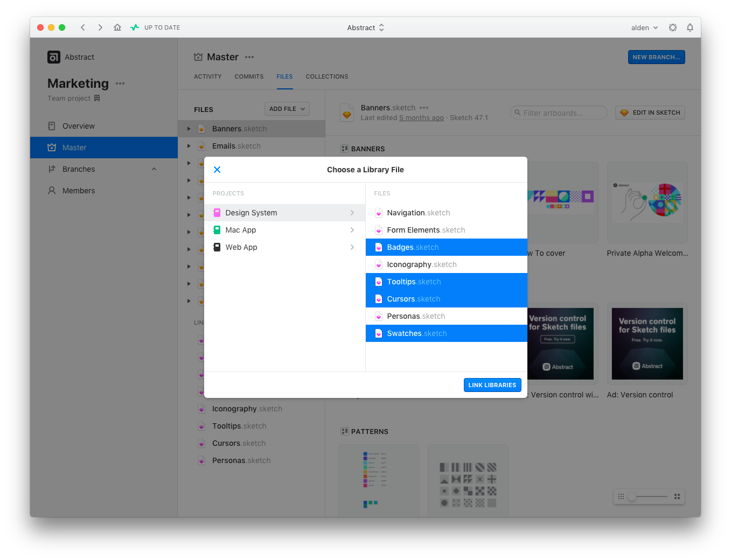This screenshot has height=560, width=731.
Task: Switch to the Collections tab
Action: (x=327, y=76)
